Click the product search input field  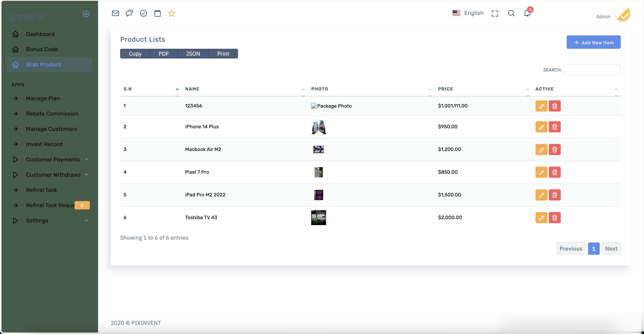pos(592,70)
